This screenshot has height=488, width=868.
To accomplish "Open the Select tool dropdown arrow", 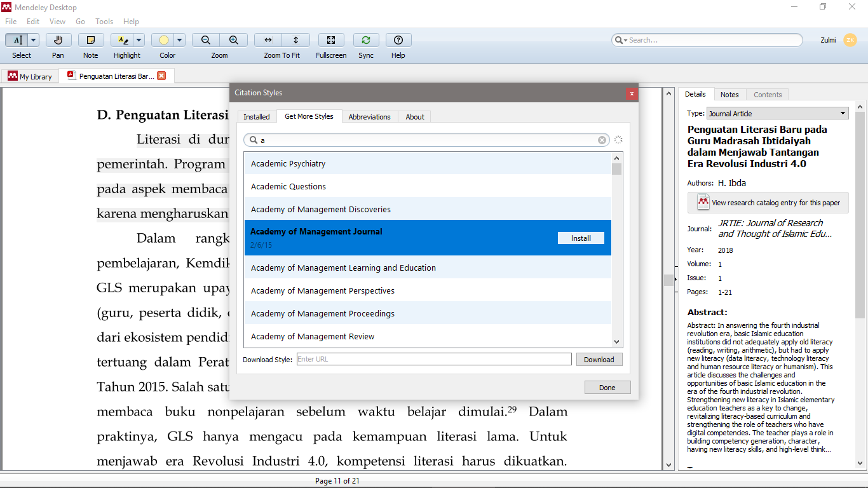I will [34, 40].
